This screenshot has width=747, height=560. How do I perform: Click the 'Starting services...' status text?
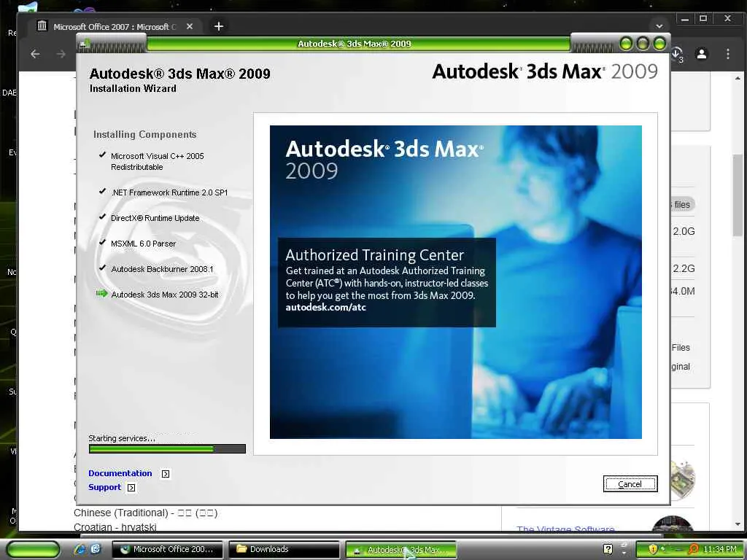tap(122, 438)
